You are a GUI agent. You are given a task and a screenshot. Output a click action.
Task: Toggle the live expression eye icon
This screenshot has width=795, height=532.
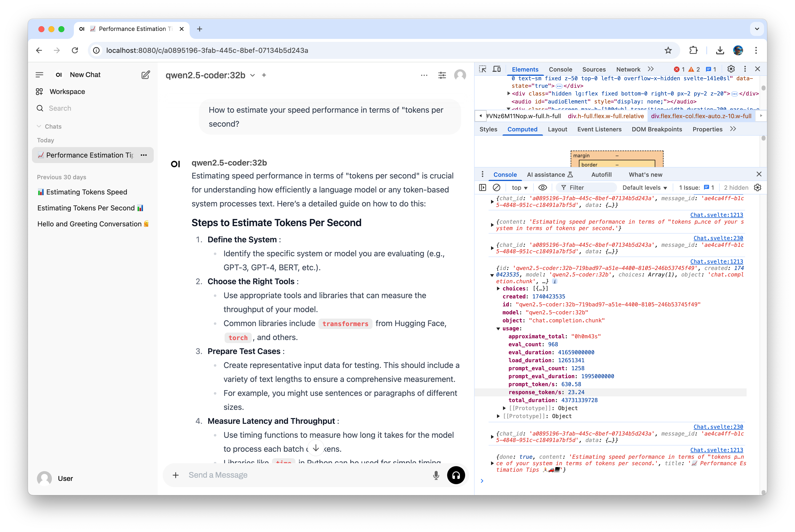pos(543,187)
